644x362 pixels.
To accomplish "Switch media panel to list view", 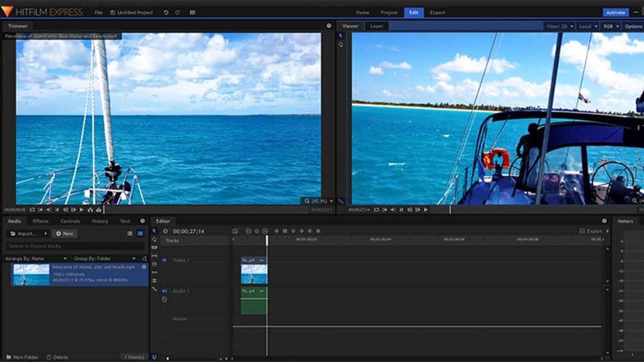I will tap(129, 233).
